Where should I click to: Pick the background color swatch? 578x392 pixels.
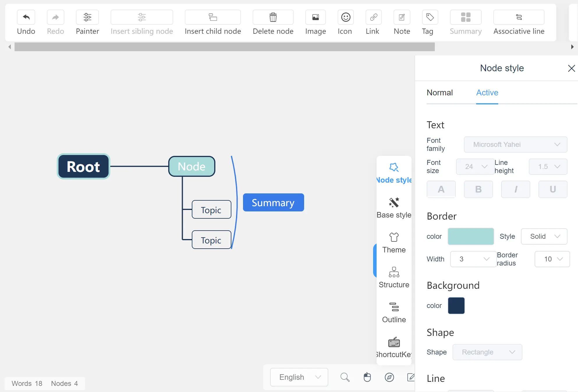[x=456, y=306]
